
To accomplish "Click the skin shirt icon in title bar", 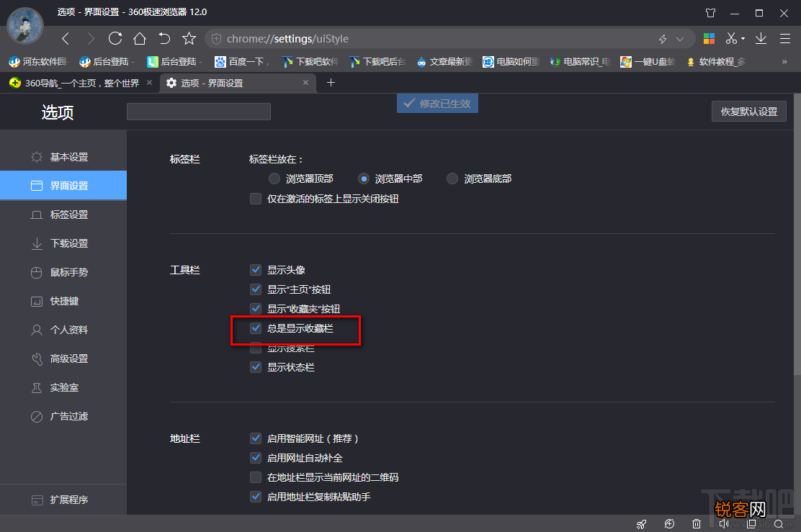I will [710, 13].
